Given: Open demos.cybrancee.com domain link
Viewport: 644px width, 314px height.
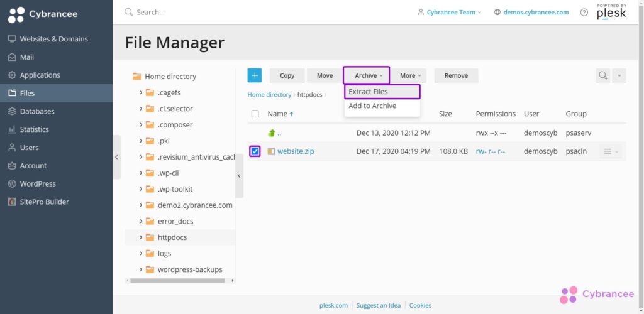Looking at the screenshot, I should (x=531, y=13).
